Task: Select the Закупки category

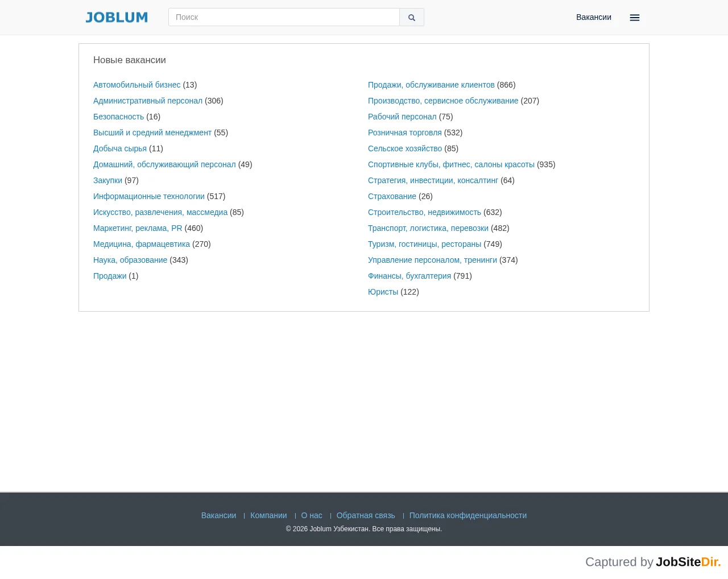Action: click(107, 180)
